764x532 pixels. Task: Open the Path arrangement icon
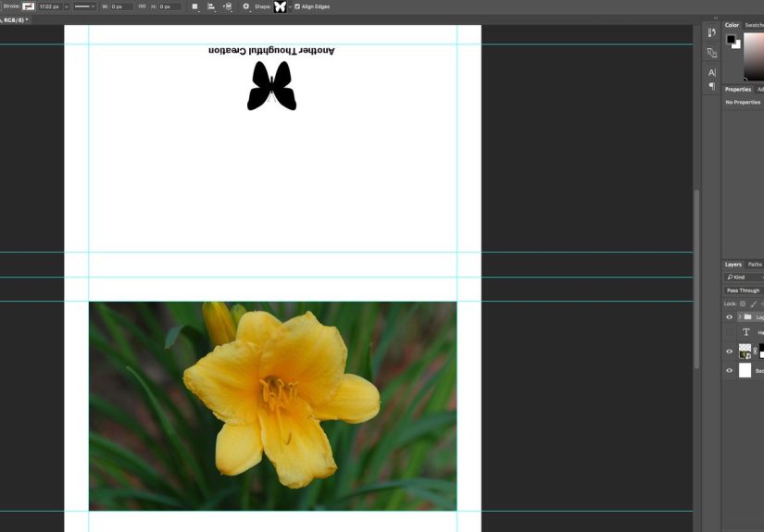(228, 6)
